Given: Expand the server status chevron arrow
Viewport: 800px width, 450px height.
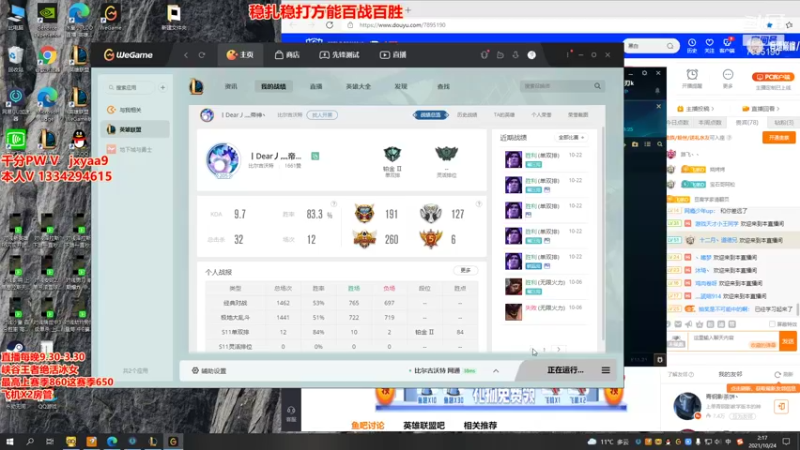Looking at the screenshot, I should pos(496,371).
